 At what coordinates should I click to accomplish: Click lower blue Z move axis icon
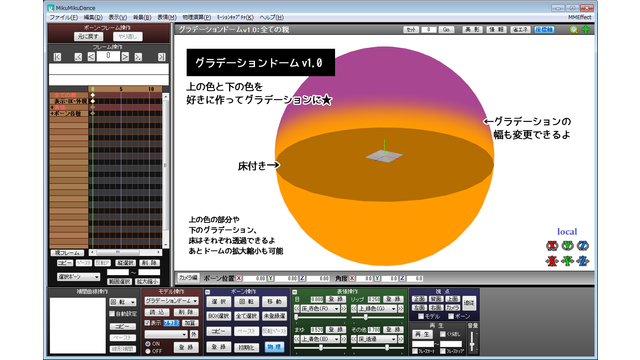pos(583,261)
